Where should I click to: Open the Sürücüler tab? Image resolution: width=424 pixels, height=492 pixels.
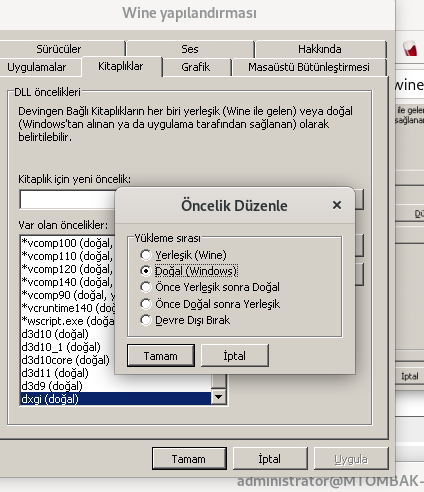click(59, 49)
